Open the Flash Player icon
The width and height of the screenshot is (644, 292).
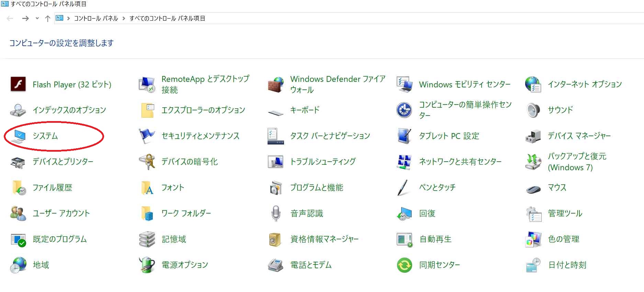pyautogui.click(x=18, y=84)
